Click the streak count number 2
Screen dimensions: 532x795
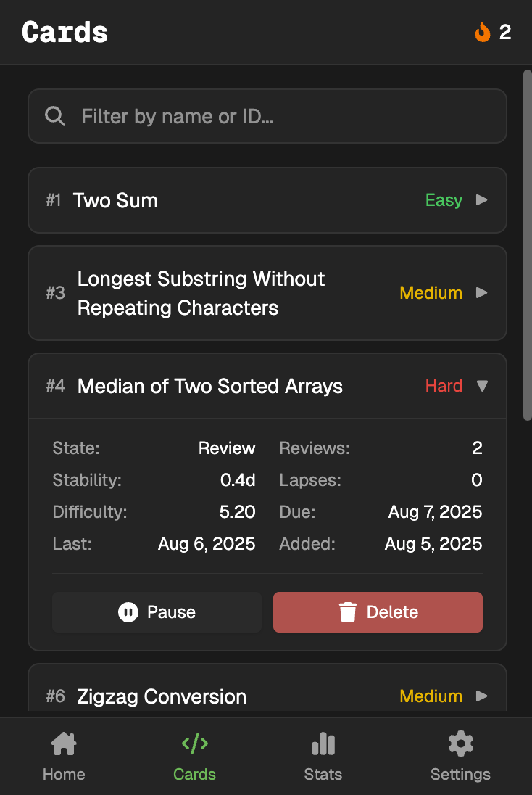pyautogui.click(x=505, y=32)
